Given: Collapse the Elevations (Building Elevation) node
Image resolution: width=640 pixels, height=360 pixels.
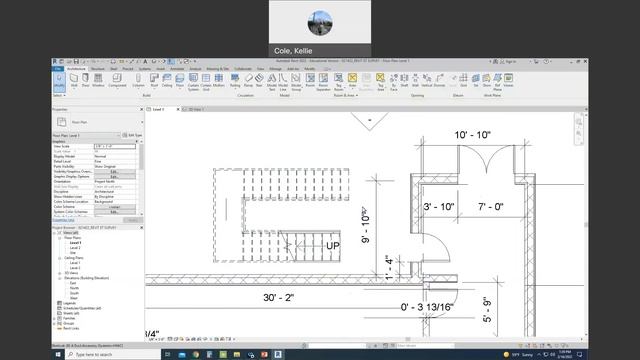Looking at the screenshot, I should (x=60, y=278).
